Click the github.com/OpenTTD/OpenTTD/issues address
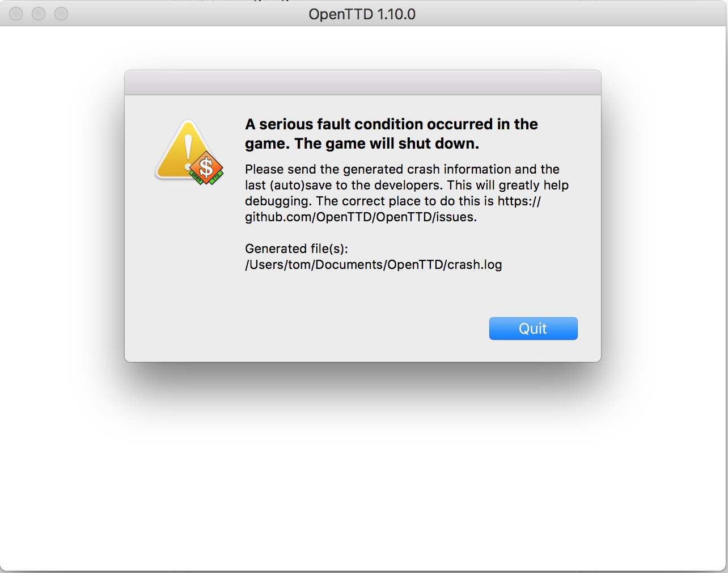 pyautogui.click(x=361, y=217)
